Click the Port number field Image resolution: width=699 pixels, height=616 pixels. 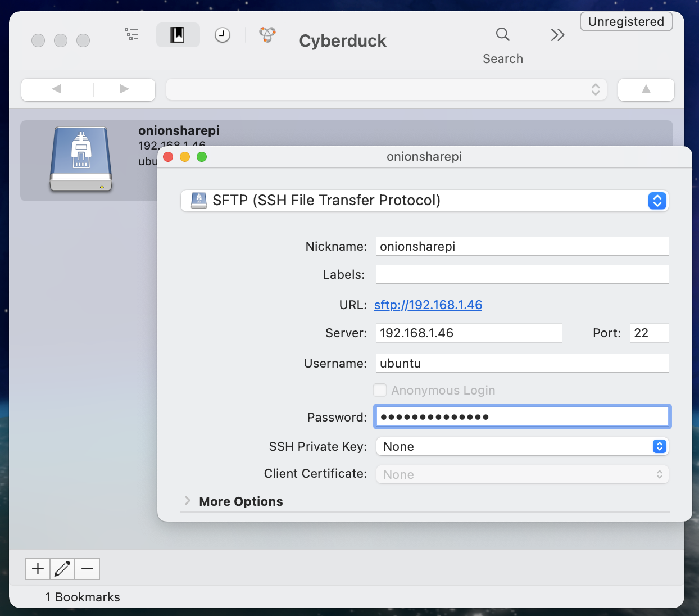[x=649, y=333]
